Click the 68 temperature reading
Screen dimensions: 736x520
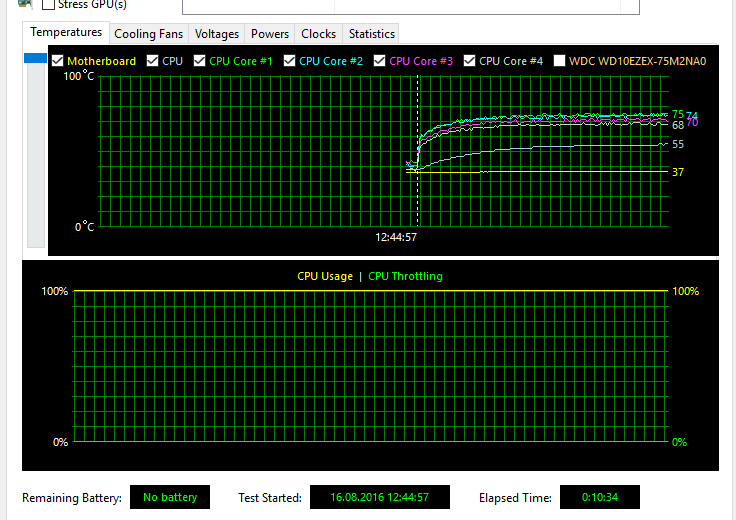coord(678,125)
